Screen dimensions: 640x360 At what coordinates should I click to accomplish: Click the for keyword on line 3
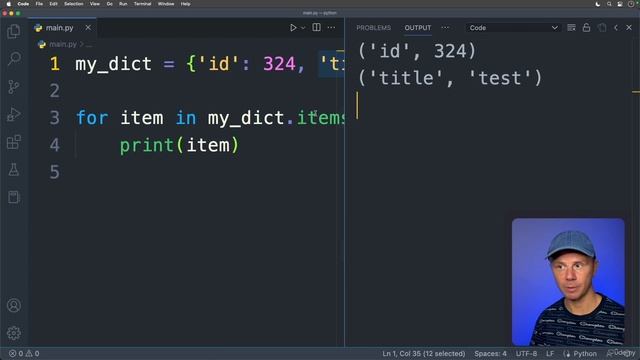pos(92,118)
